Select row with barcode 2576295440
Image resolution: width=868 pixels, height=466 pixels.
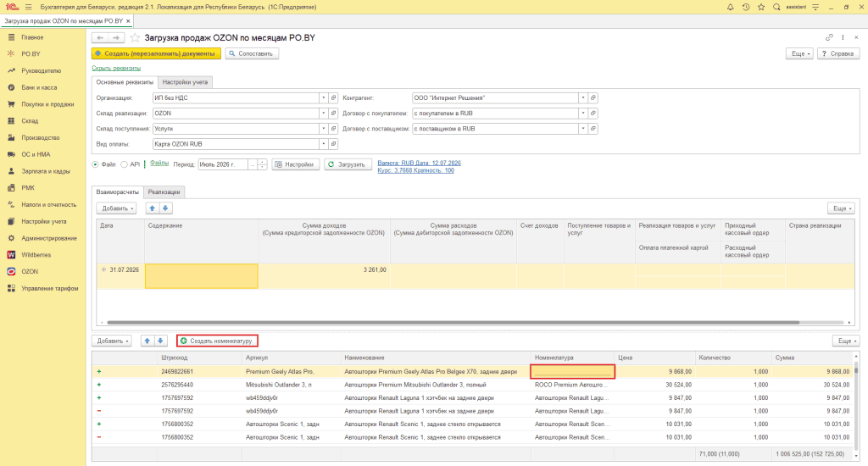pos(473,385)
